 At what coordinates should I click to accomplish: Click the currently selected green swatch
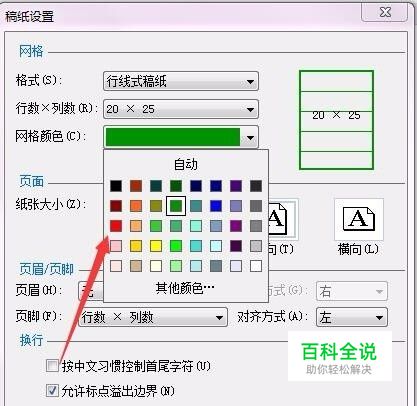point(176,206)
